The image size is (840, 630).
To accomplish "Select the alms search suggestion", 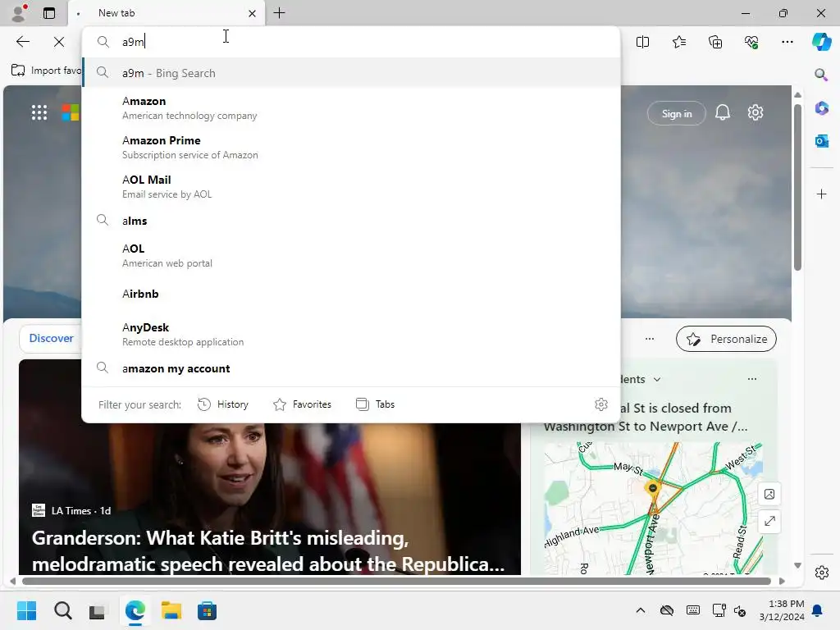I will click(x=351, y=221).
